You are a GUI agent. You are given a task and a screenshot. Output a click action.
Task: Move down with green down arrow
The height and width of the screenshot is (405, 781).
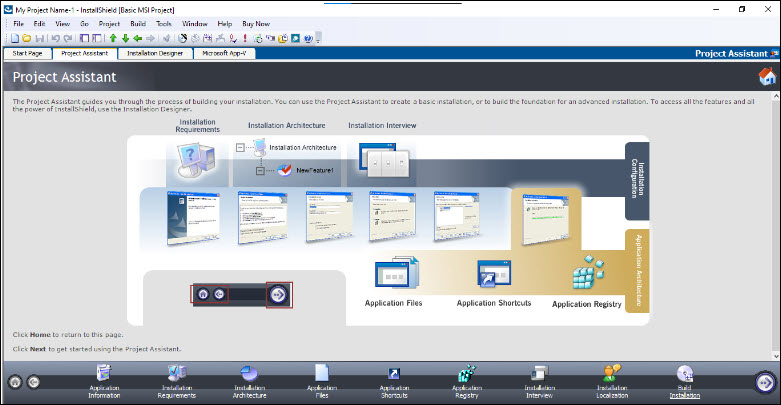click(126, 38)
